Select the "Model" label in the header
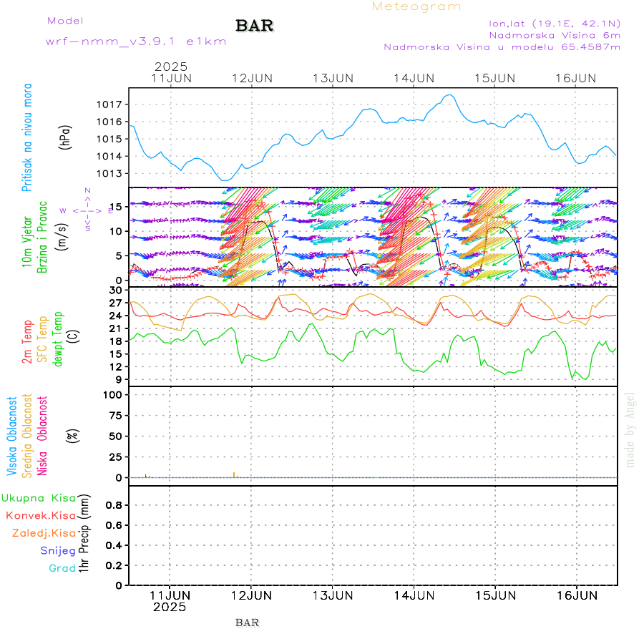The width and height of the screenshot is (644, 644). click(x=65, y=21)
